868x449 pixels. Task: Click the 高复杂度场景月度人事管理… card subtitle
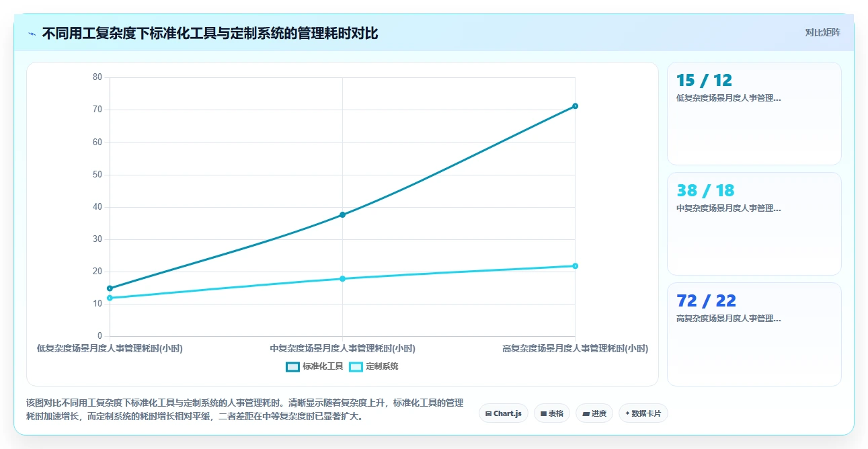click(x=729, y=318)
